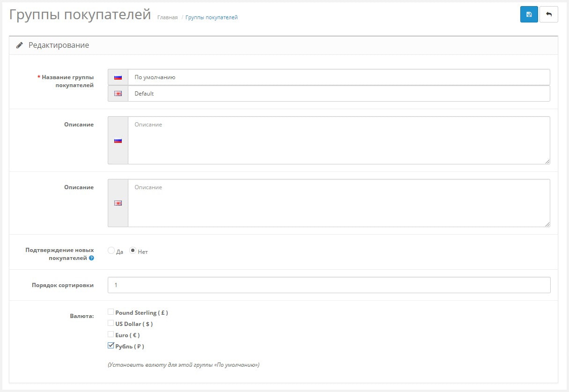The image size is (569, 392).
Task: Follow the Группы покупателей breadcrumb link
Action: click(x=212, y=18)
